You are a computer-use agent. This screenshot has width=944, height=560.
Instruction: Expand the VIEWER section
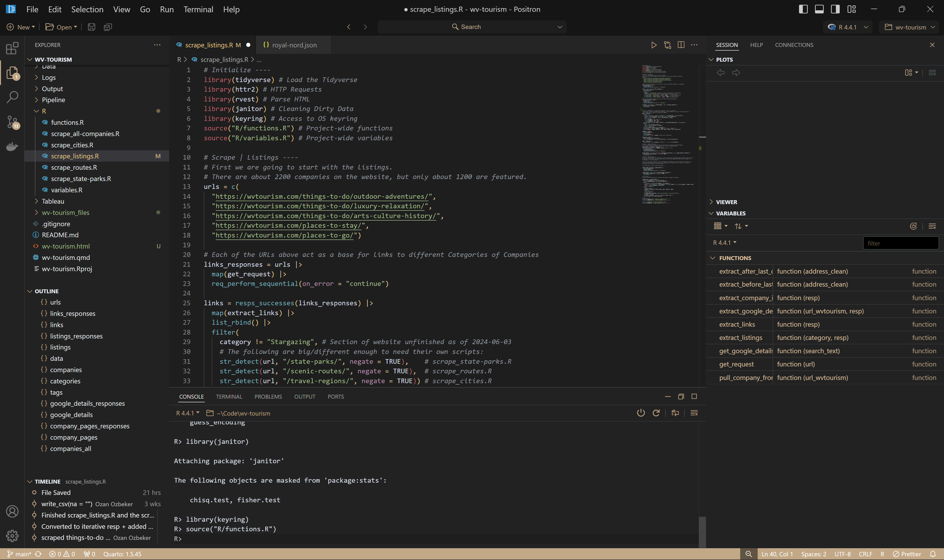click(726, 202)
